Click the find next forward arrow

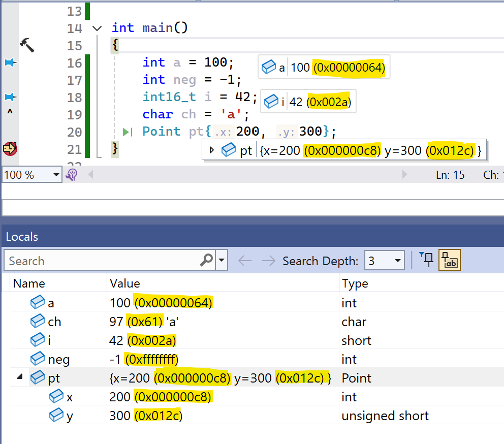click(269, 261)
